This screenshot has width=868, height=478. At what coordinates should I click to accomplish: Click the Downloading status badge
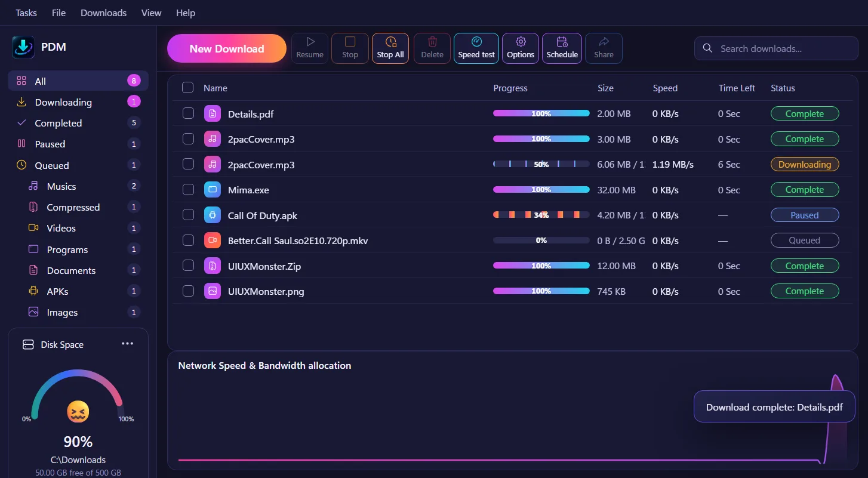tap(805, 164)
